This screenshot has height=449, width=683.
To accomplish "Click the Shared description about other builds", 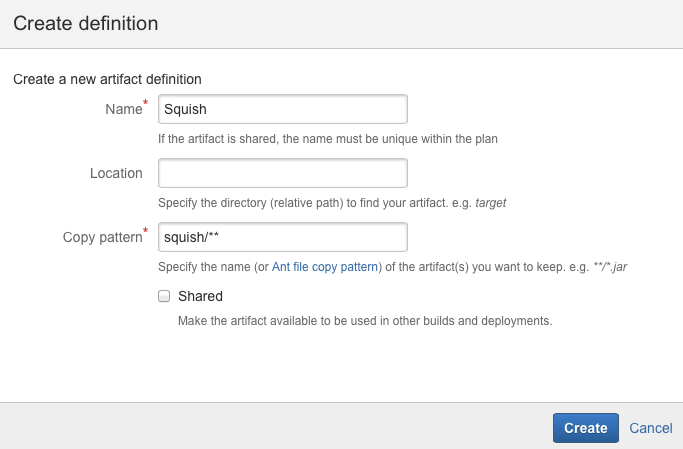I will 364,321.
